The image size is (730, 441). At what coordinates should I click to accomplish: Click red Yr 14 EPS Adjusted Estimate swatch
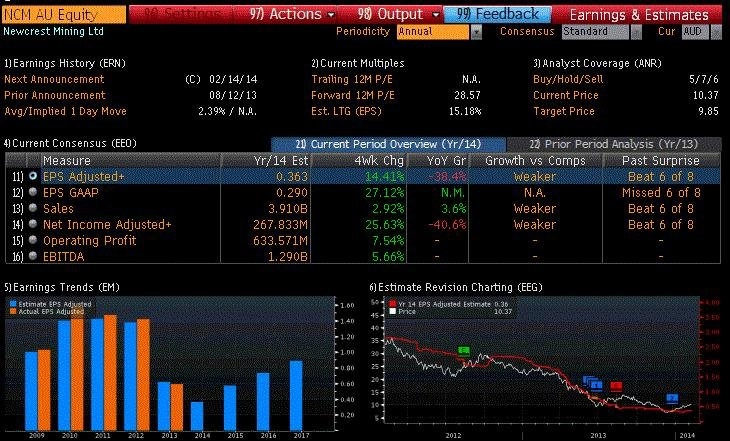tap(392, 304)
